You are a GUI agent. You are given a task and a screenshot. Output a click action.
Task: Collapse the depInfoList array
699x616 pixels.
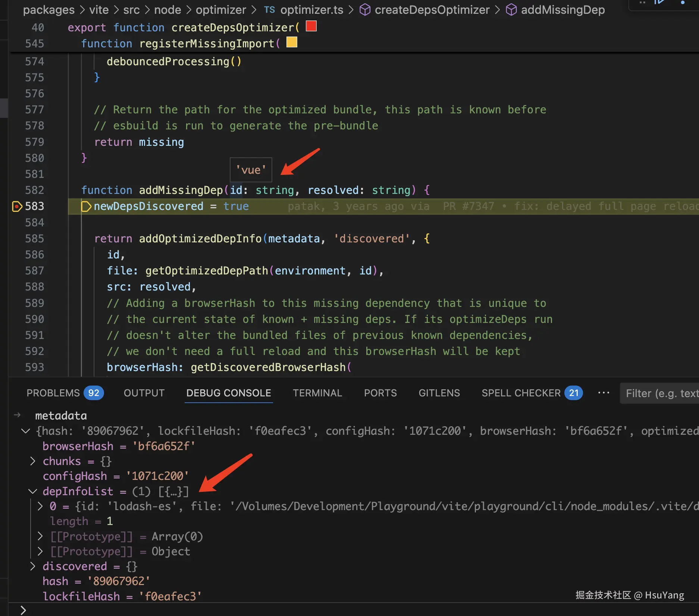[33, 491]
